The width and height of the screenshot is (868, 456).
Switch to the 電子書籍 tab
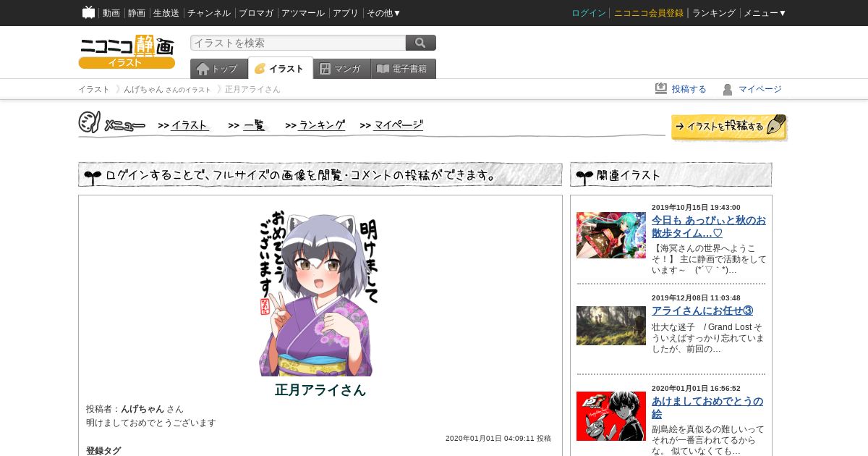[x=404, y=69]
